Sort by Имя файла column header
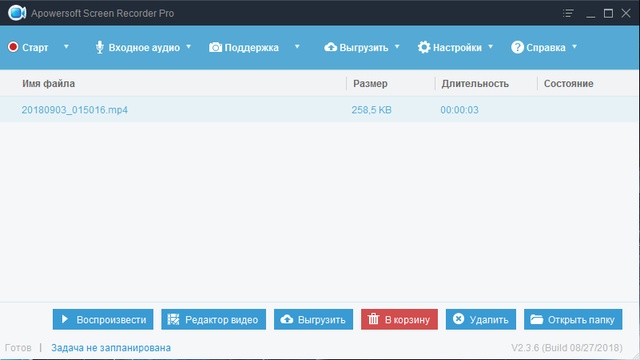 pos(49,84)
